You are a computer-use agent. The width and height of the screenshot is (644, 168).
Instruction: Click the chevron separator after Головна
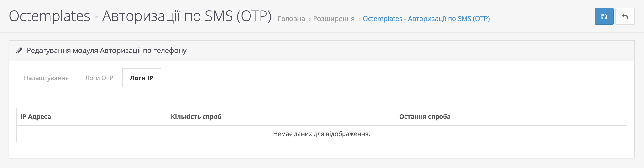309,19
